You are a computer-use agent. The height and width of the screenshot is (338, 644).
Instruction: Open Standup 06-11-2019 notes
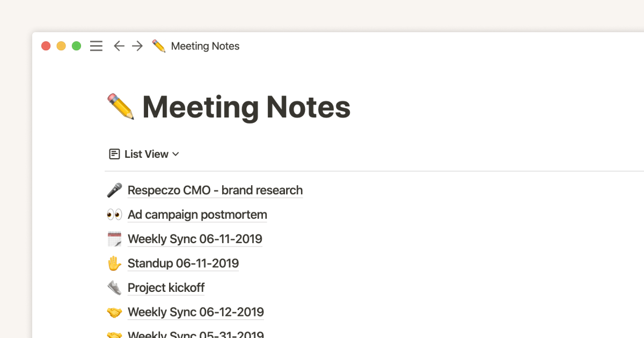(183, 263)
